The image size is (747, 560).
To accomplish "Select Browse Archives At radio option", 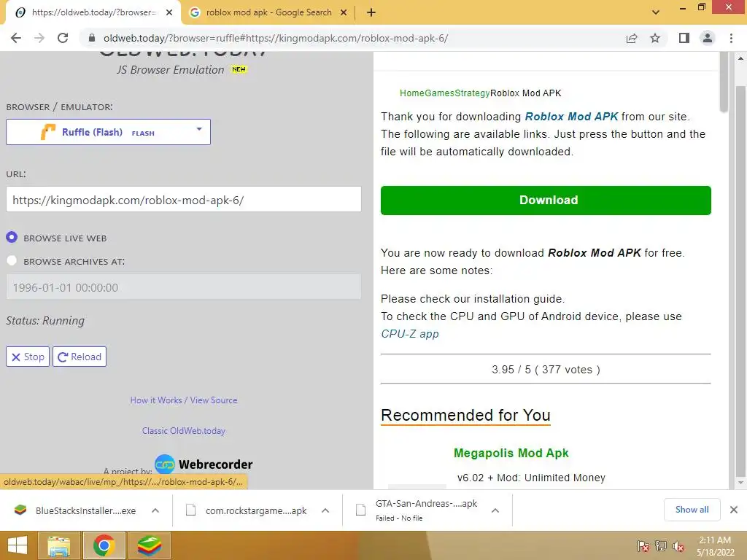I will (12, 260).
